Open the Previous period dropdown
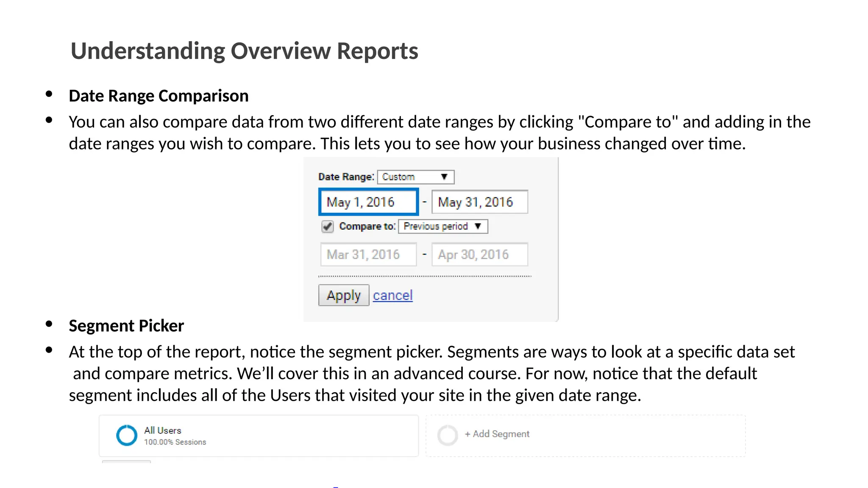The image size is (868, 488). pos(443,226)
